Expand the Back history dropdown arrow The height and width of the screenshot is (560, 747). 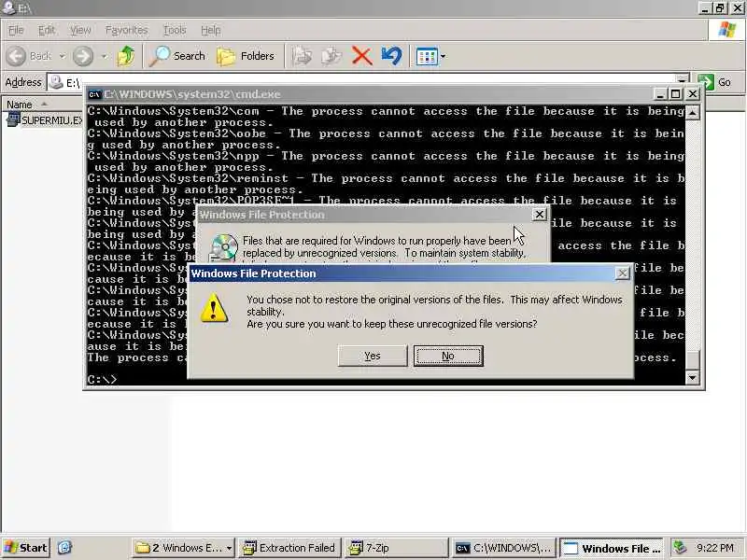coord(63,56)
